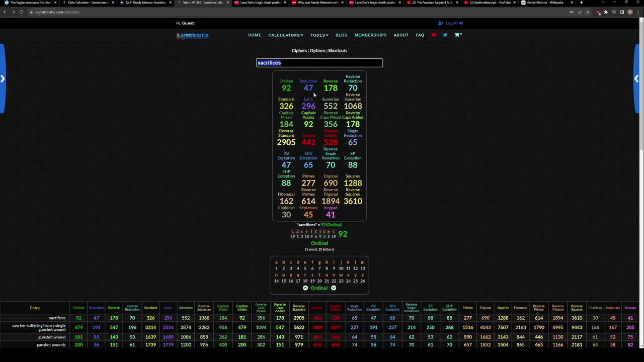Switch to Seethruthescript YouTube tab
This screenshot has width=644, height=362.
coord(490,3)
